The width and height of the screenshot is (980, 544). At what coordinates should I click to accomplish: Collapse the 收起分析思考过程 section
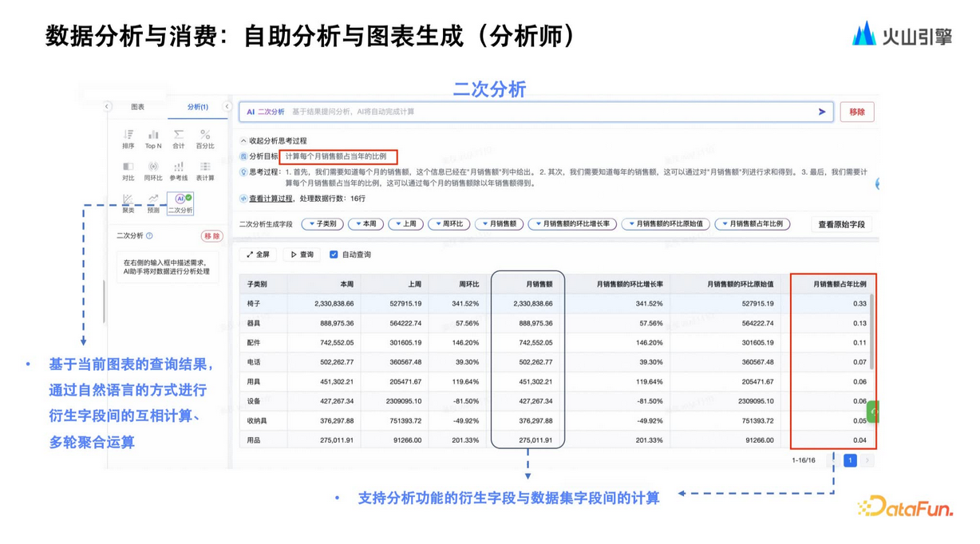click(x=274, y=141)
